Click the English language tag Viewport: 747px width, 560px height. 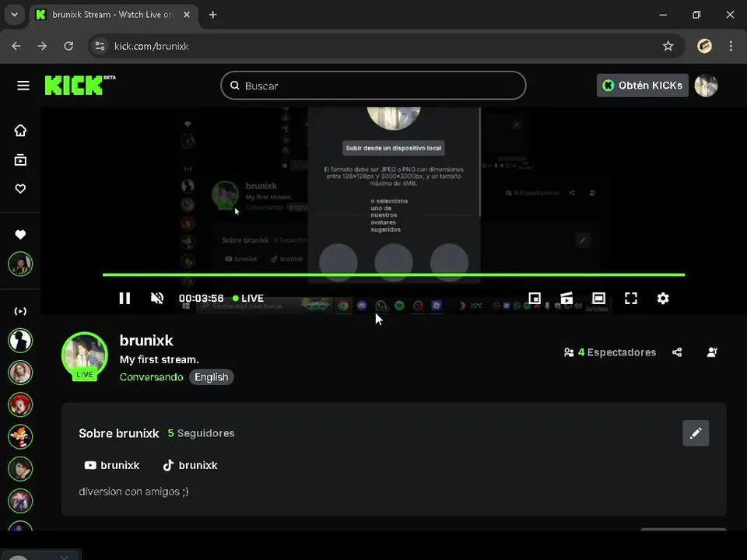212,377
